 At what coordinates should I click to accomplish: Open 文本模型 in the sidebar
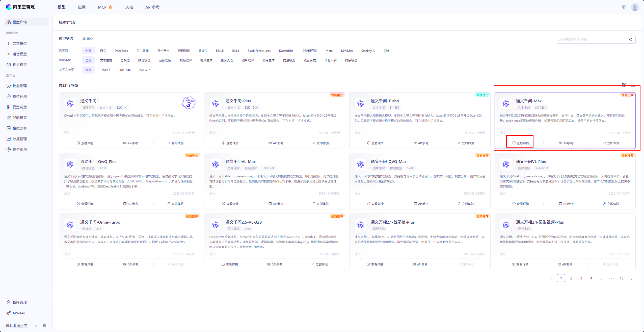click(20, 43)
